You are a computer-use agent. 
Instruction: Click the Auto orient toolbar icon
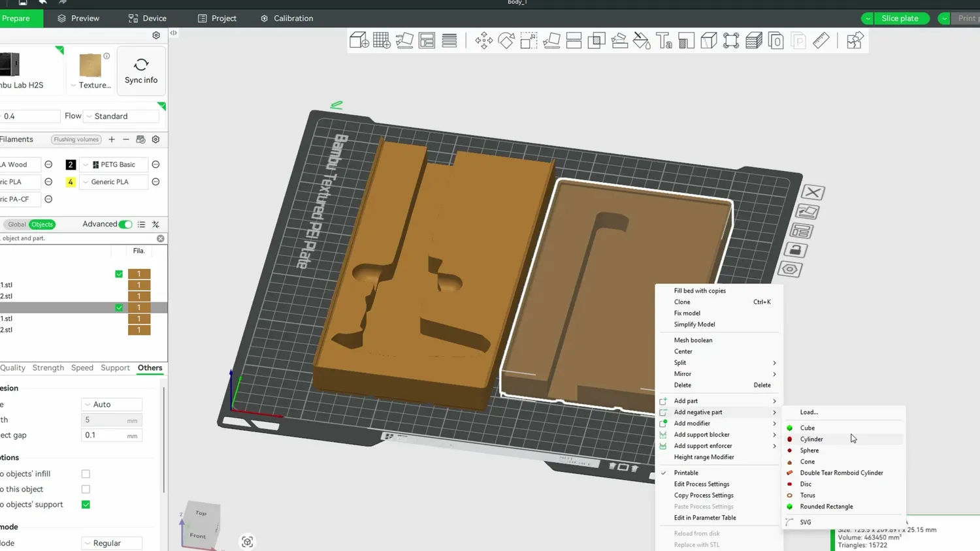pos(404,40)
